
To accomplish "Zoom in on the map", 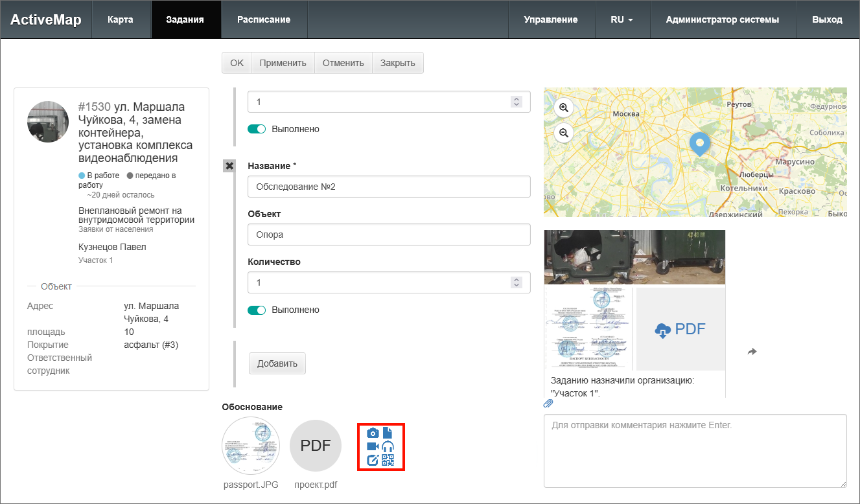I will pos(564,108).
